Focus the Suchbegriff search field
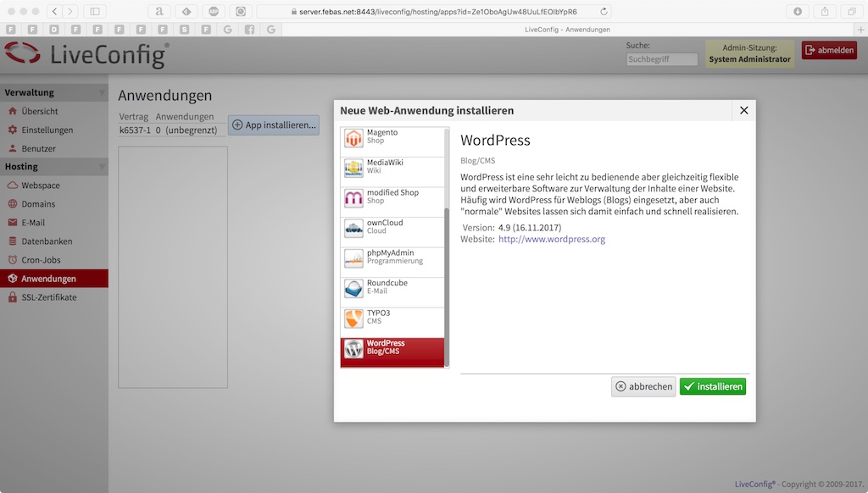Viewport: 868px width, 493px height. 661,59
